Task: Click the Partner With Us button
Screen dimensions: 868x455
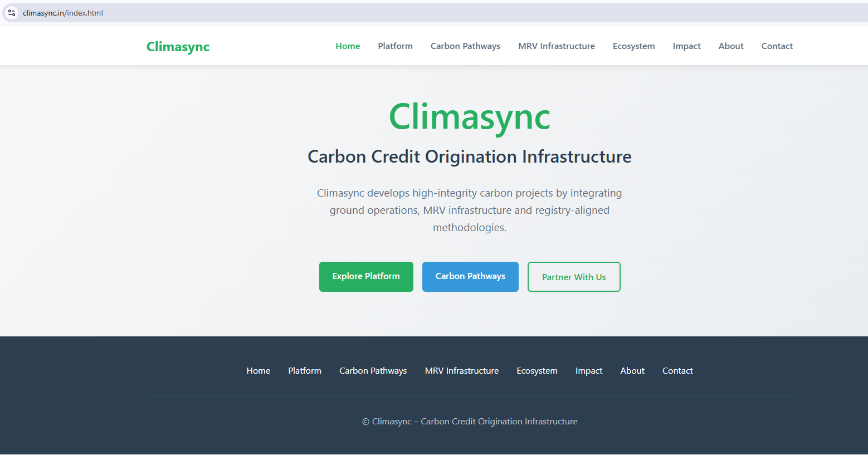Action: (x=574, y=277)
